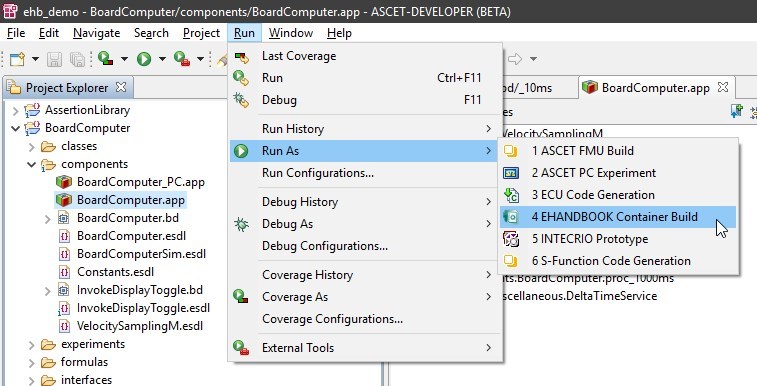Open Coverage Configurations dialog

[365, 319]
